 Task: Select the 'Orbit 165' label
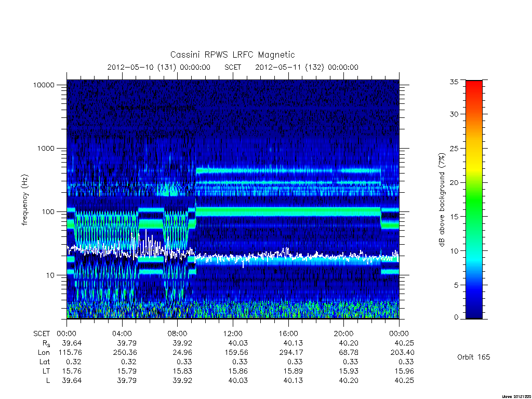tap(473, 357)
